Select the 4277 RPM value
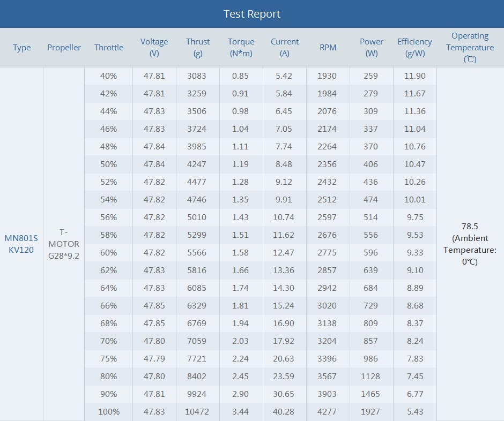The width and height of the screenshot is (504, 421). (x=327, y=412)
